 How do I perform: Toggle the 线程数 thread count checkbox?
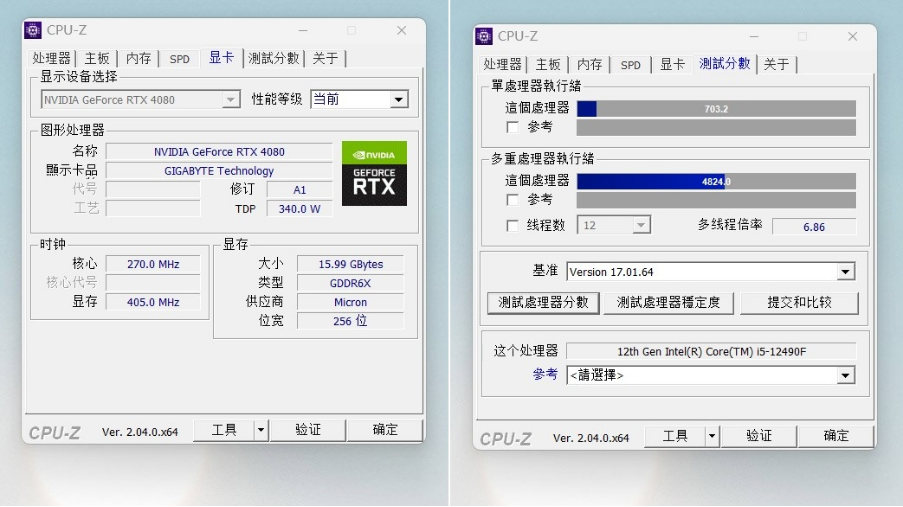(513, 225)
